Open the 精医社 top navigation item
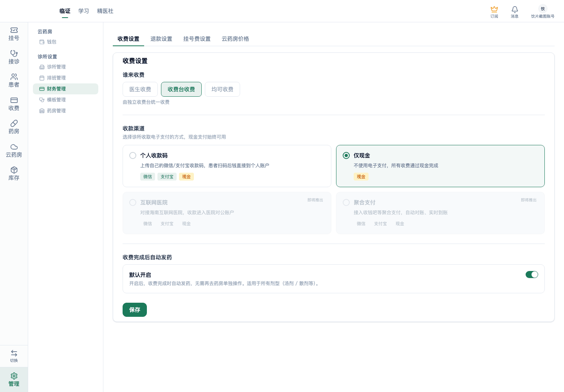564x392 pixels. pos(105,11)
